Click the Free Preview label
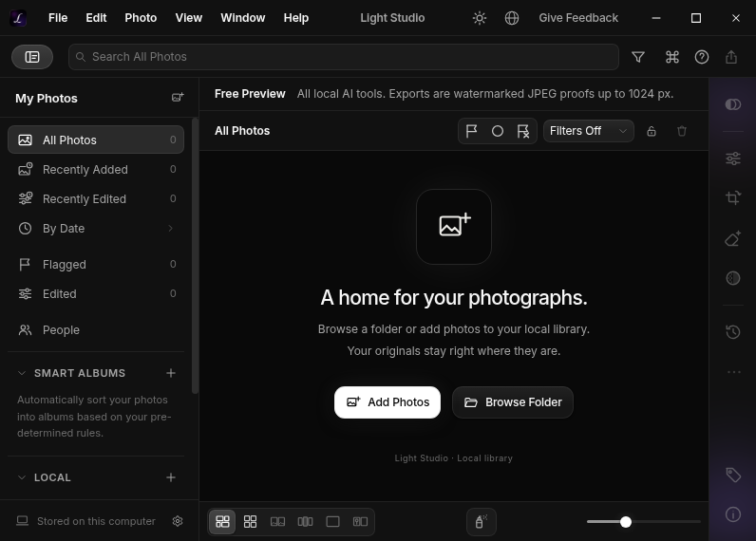Viewport: 756px width, 541px height. click(250, 94)
